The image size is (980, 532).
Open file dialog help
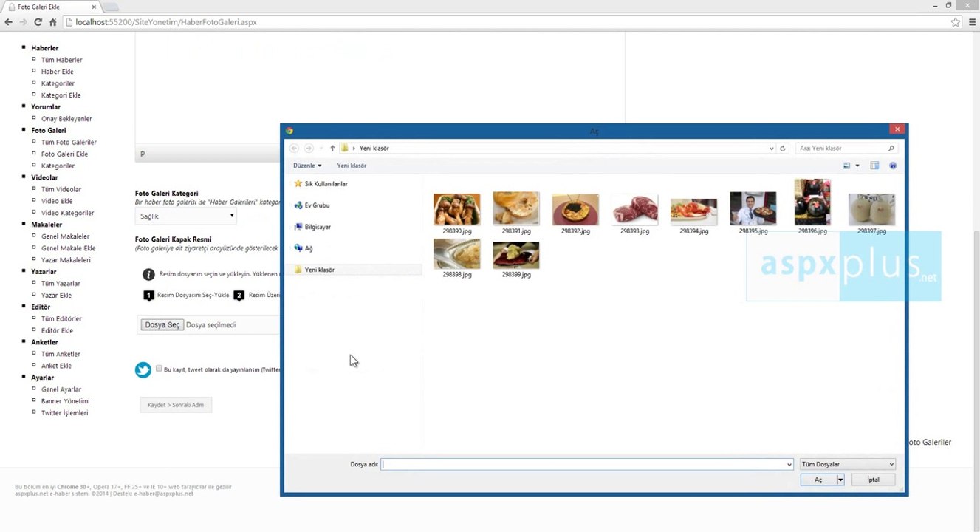pos(893,166)
